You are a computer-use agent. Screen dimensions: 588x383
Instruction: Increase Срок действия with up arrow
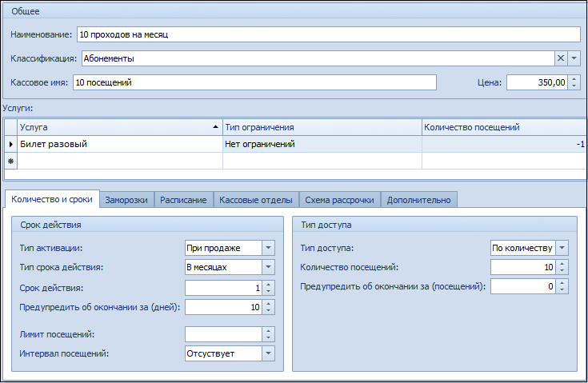269,285
